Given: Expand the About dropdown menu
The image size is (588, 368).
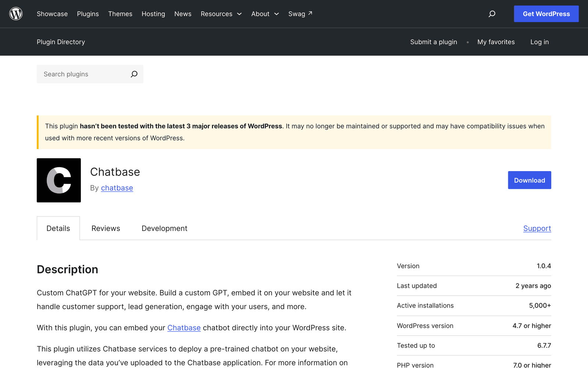Looking at the screenshot, I should tap(265, 14).
